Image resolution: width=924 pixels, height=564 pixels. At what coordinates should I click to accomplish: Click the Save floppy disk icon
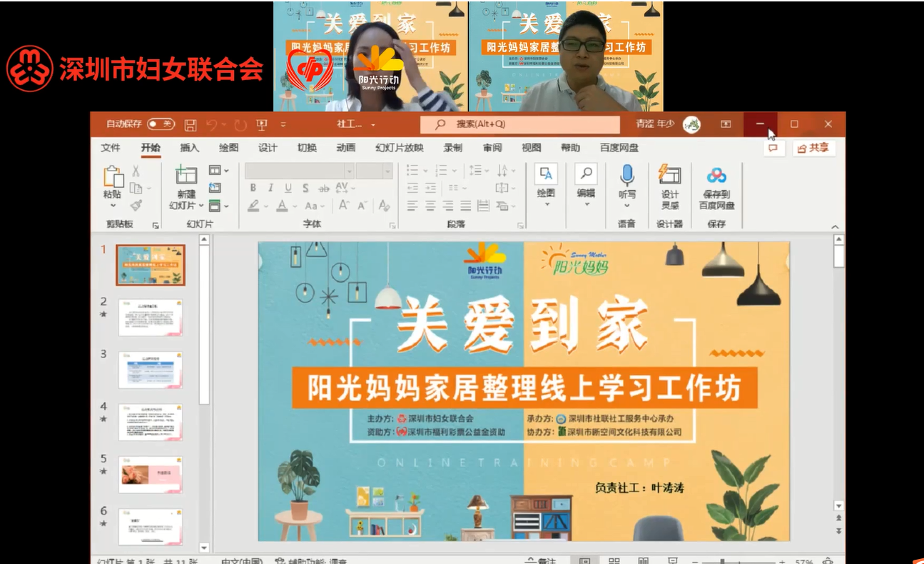coord(191,125)
